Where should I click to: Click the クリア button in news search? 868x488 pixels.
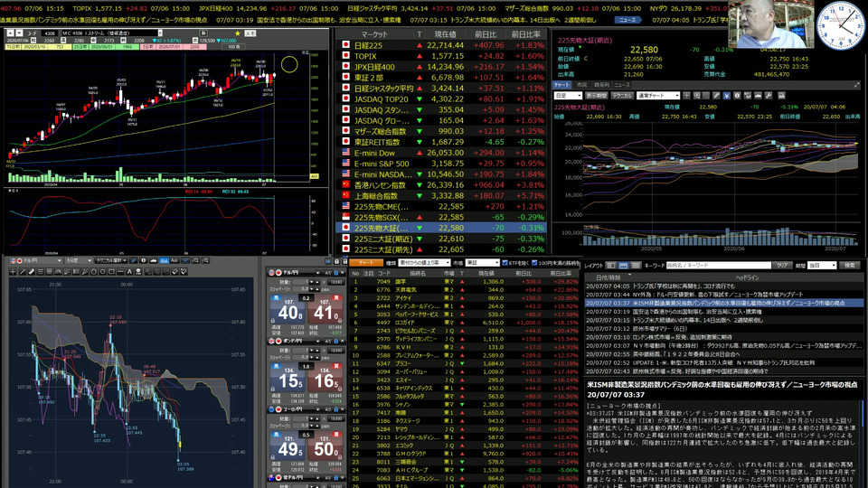781,266
